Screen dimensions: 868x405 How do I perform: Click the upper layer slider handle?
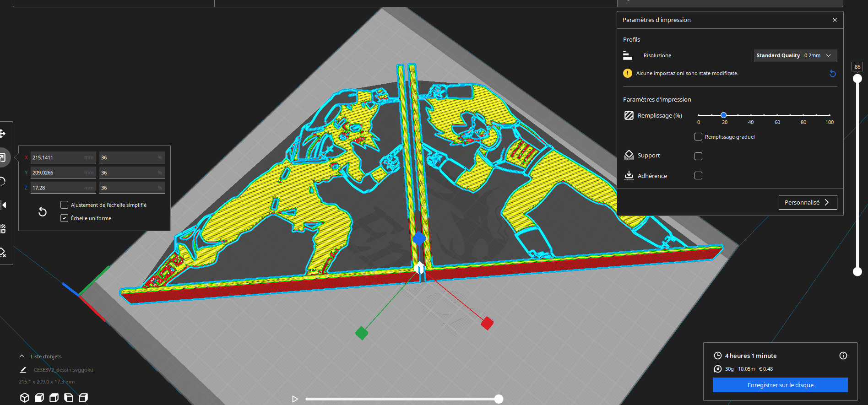point(857,78)
